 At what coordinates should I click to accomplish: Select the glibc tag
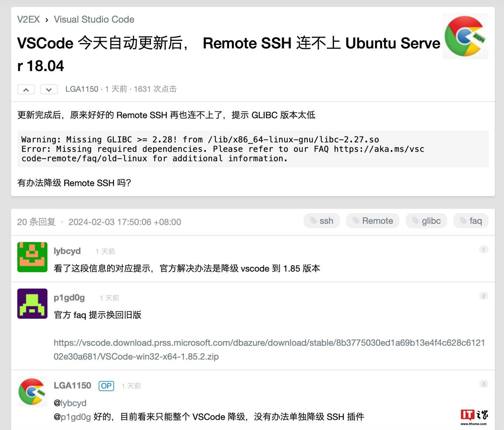point(426,221)
